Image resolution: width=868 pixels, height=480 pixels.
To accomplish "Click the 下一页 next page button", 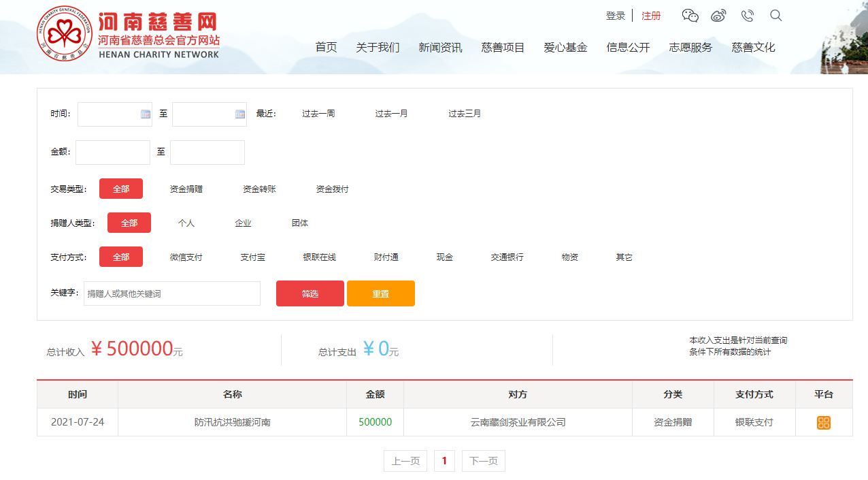I will (x=483, y=461).
